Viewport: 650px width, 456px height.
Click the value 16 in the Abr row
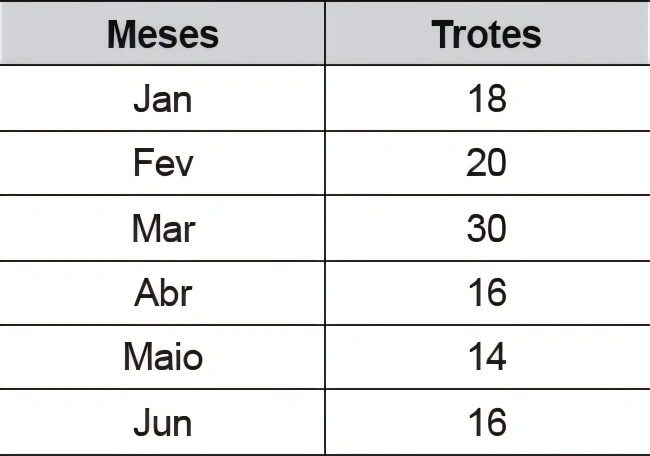486,293
